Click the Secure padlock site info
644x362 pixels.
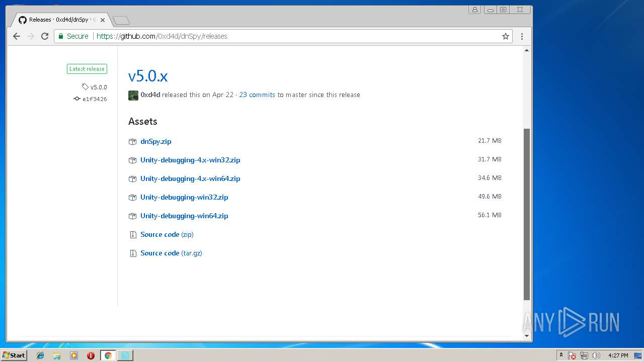click(x=73, y=36)
